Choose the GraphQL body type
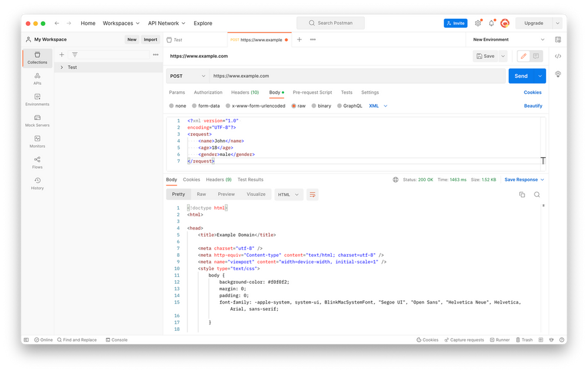The height and width of the screenshot is (372, 588). coord(349,106)
